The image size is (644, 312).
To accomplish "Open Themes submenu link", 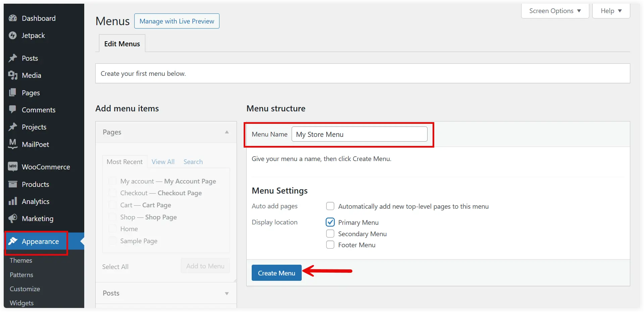I will coord(21,261).
